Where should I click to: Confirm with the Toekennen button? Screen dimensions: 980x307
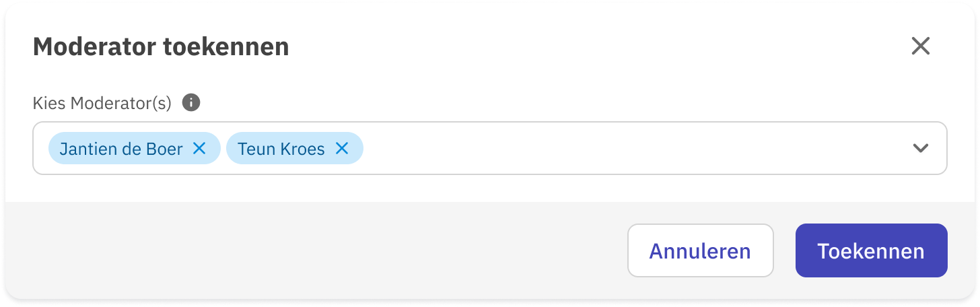click(871, 251)
